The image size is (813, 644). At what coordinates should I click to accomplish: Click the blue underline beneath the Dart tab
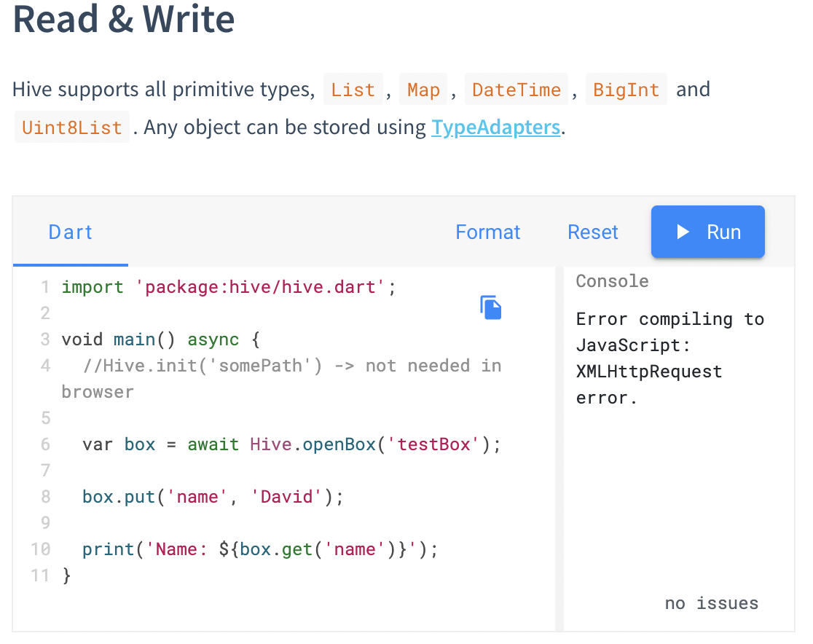pyautogui.click(x=70, y=264)
